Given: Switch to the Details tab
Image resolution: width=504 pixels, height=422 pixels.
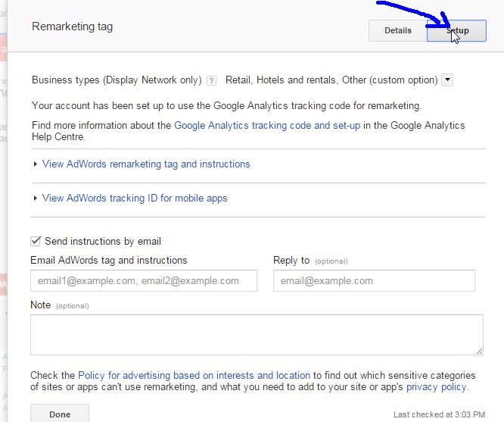Looking at the screenshot, I should 397,30.
